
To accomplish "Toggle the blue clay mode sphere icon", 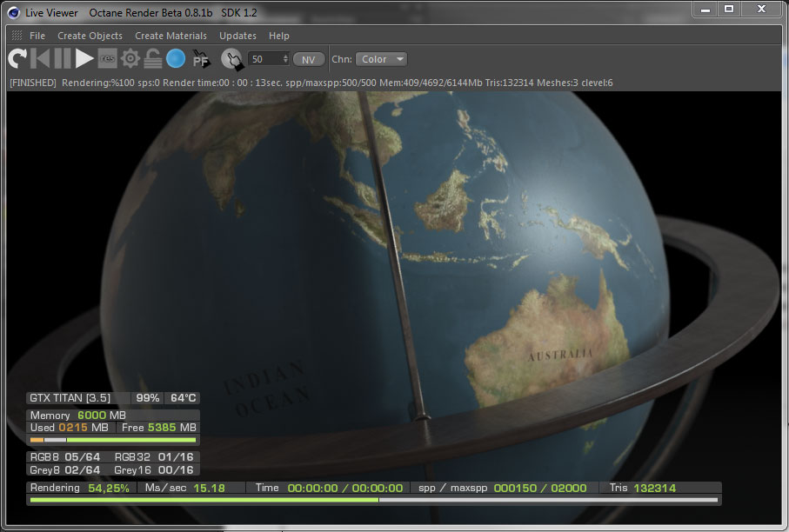I will click(176, 59).
